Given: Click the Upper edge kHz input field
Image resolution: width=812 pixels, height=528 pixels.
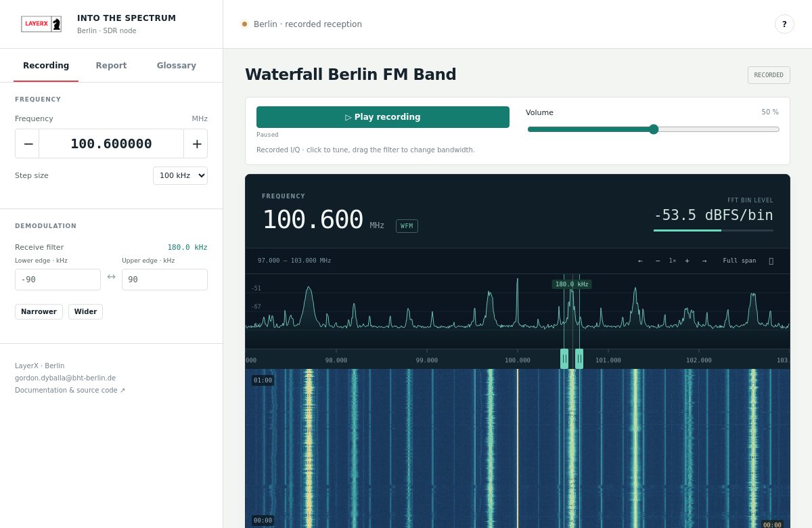Looking at the screenshot, I should pyautogui.click(x=164, y=280).
